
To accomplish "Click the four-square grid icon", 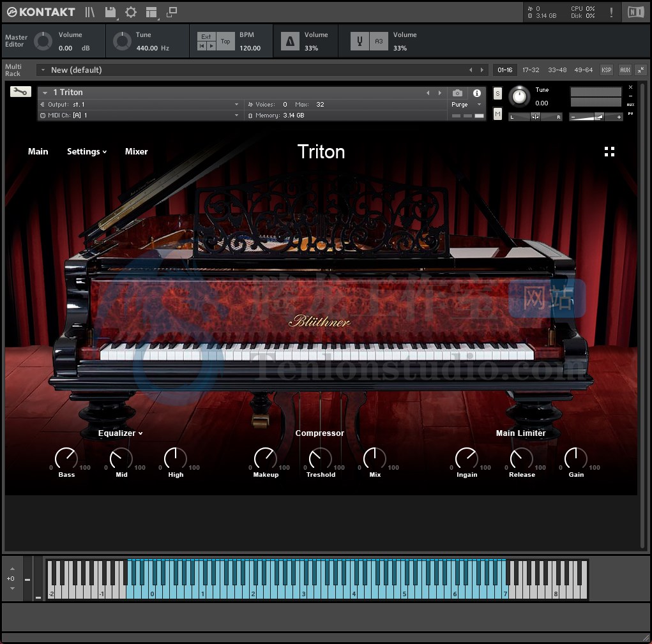I will coord(609,152).
